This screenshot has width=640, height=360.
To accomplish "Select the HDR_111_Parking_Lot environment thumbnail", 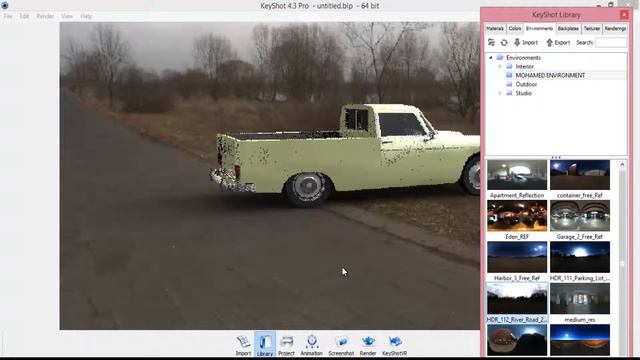I will coord(580,257).
